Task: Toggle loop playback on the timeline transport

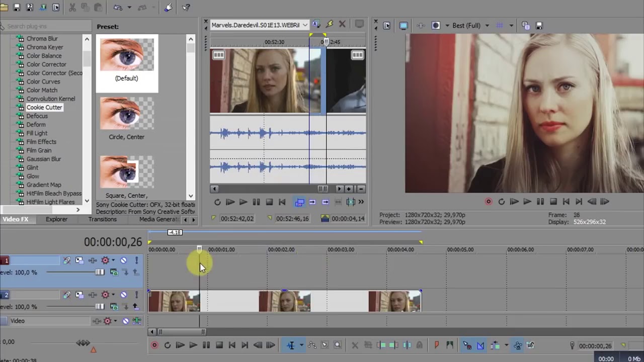Action: (x=167, y=345)
